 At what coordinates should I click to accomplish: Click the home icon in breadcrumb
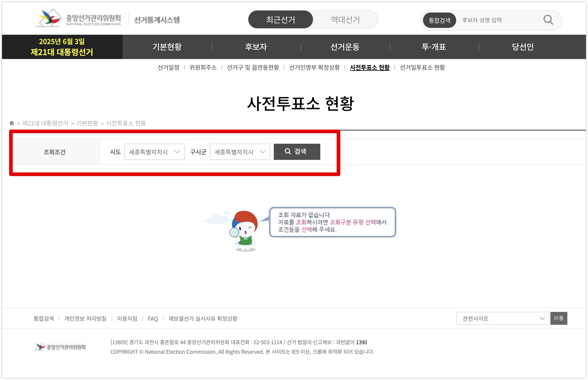[x=12, y=123]
